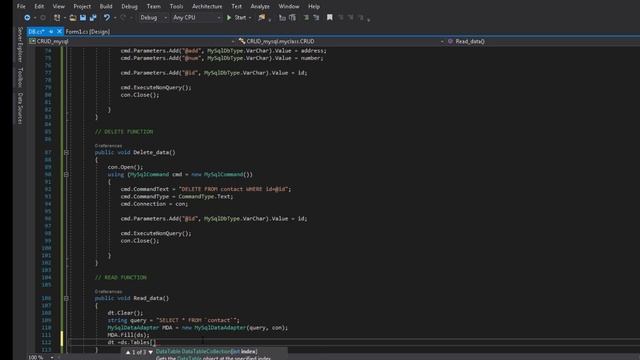Click the New Project toolbar icon
The height and width of the screenshot is (360, 640).
(x=57, y=18)
